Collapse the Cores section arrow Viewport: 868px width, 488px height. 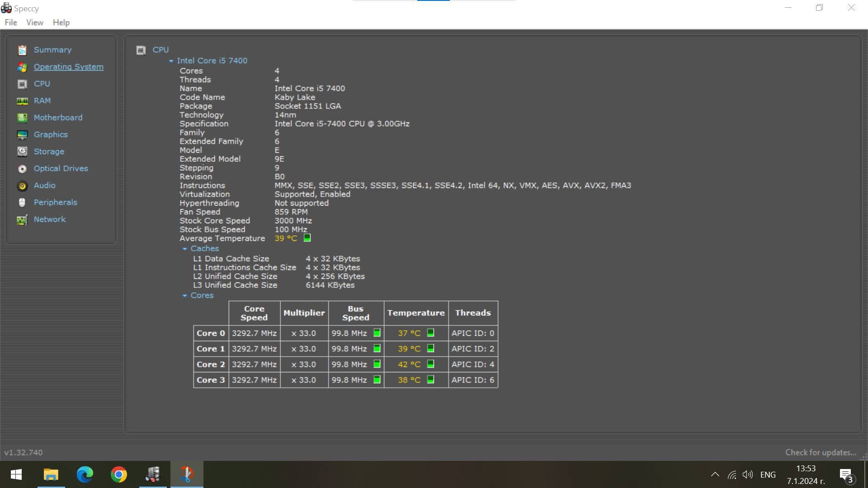click(x=184, y=296)
